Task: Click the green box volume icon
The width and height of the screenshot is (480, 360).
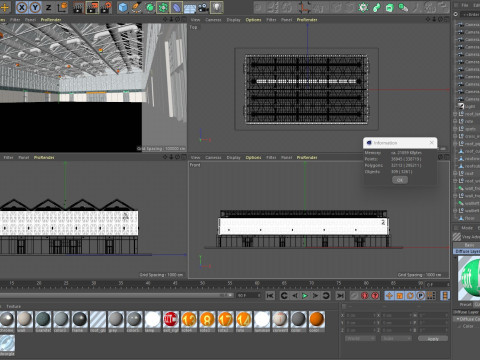Action: (x=390, y=7)
